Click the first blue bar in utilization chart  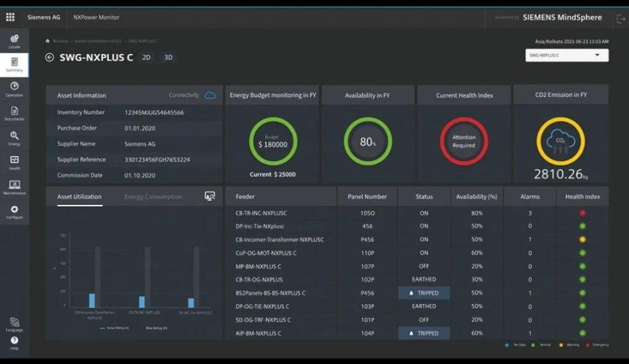pyautogui.click(x=92, y=300)
